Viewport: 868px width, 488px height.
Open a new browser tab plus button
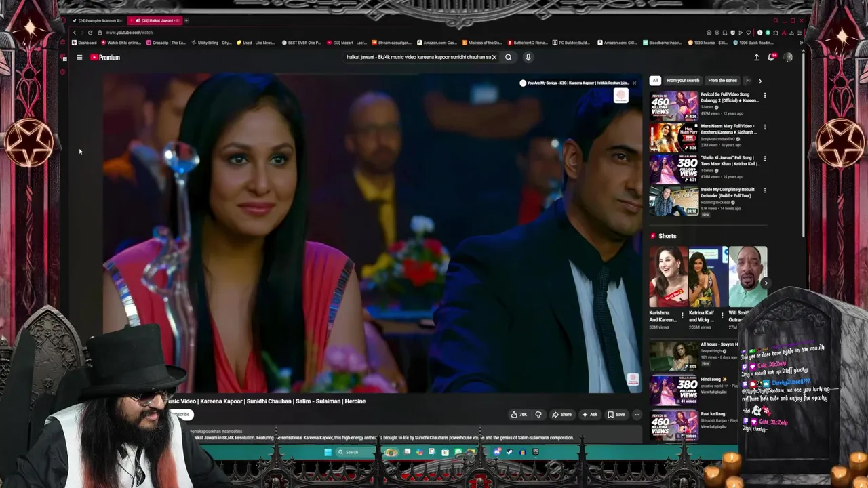(x=186, y=20)
